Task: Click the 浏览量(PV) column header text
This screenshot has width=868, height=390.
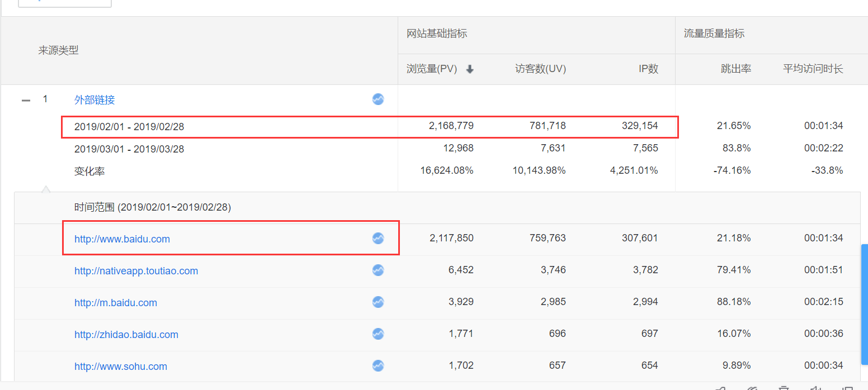Action: [x=432, y=69]
